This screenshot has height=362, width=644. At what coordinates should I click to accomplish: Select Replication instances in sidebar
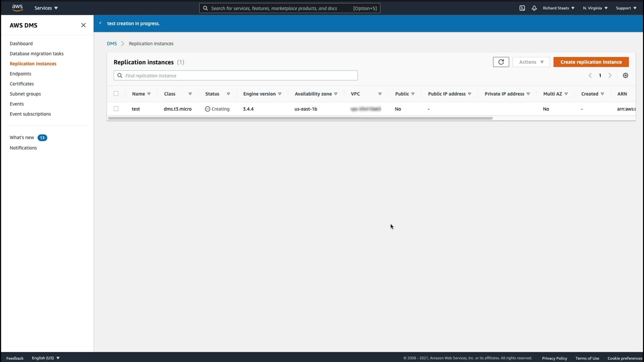33,64
